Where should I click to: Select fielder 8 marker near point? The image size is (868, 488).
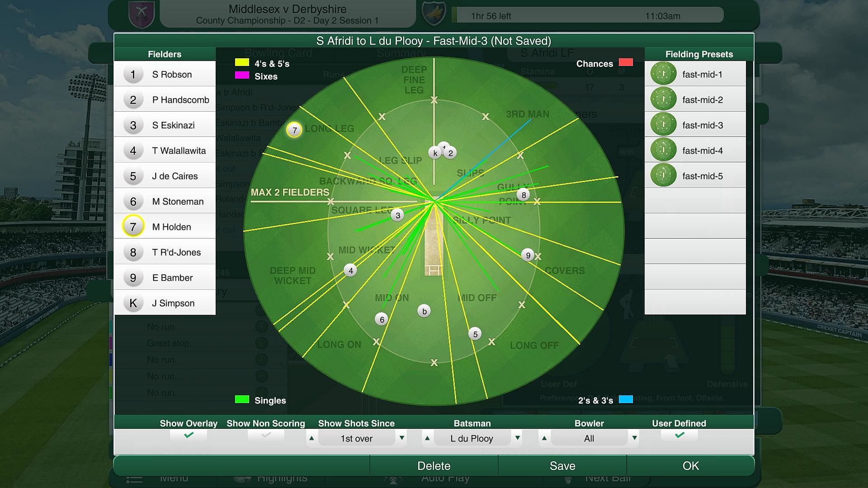524,195
